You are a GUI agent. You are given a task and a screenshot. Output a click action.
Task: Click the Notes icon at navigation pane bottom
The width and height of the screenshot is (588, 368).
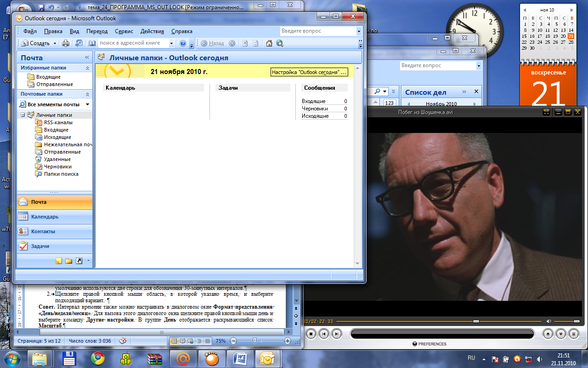coord(59,261)
